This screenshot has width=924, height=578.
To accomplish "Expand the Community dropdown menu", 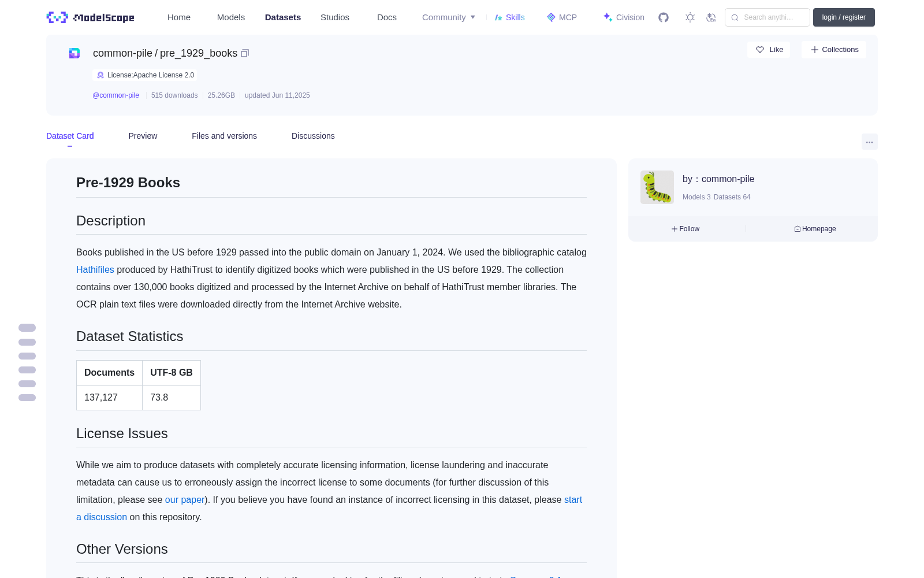I will click(449, 17).
